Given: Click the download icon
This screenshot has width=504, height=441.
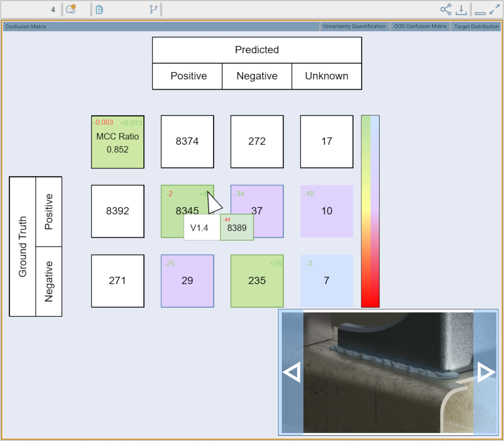Looking at the screenshot, I should coord(461,10).
